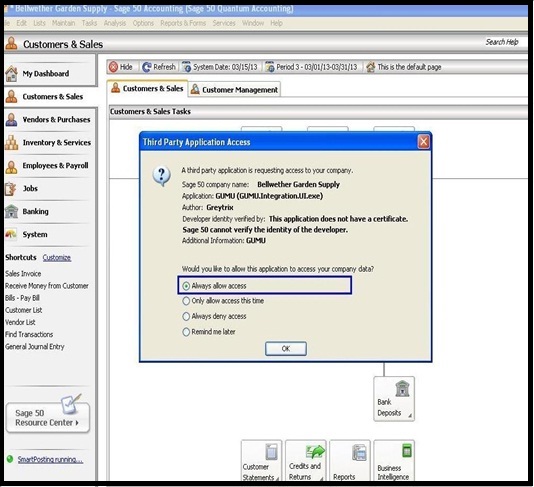
Task: Open Sales Invoice shortcut
Action: pyautogui.click(x=23, y=273)
